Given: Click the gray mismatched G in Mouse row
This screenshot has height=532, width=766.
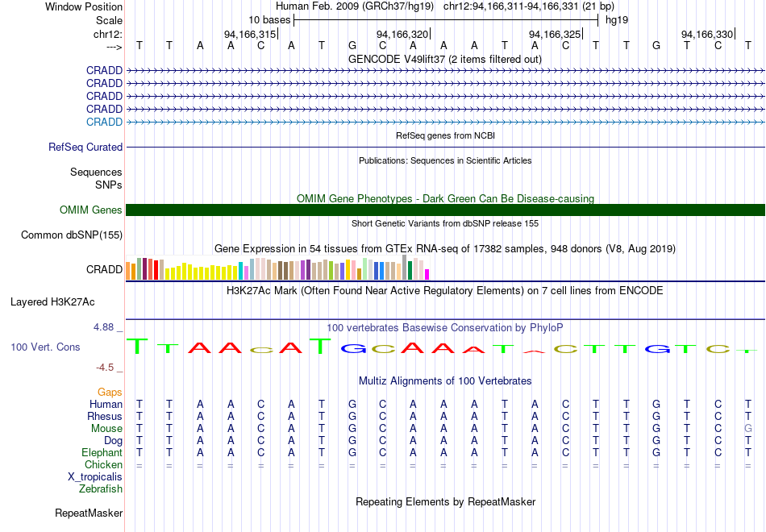Looking at the screenshot, I should pos(748,429).
